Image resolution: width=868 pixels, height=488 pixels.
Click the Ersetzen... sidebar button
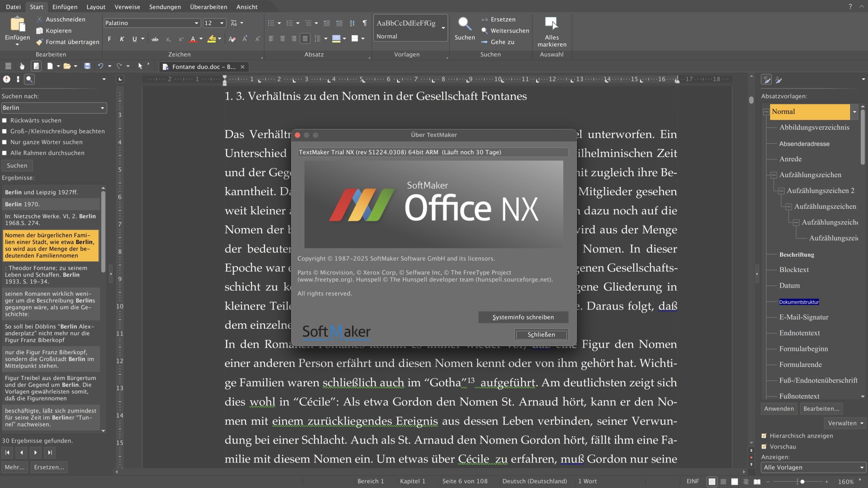tap(49, 467)
